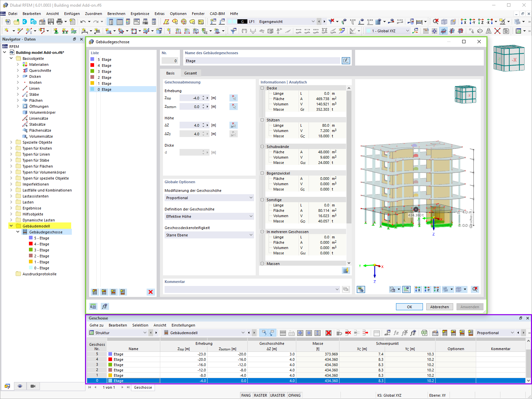Click delete story red X in list panel
532x399 pixels.
pyautogui.click(x=151, y=292)
